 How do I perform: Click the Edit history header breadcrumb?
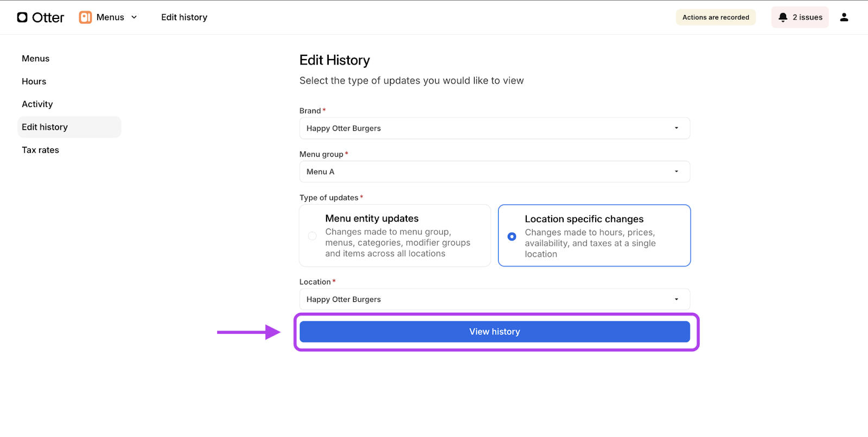click(x=184, y=17)
